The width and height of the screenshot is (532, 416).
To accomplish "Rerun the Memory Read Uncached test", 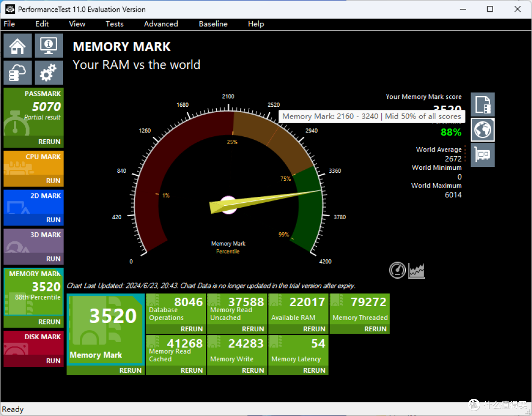I will click(253, 329).
